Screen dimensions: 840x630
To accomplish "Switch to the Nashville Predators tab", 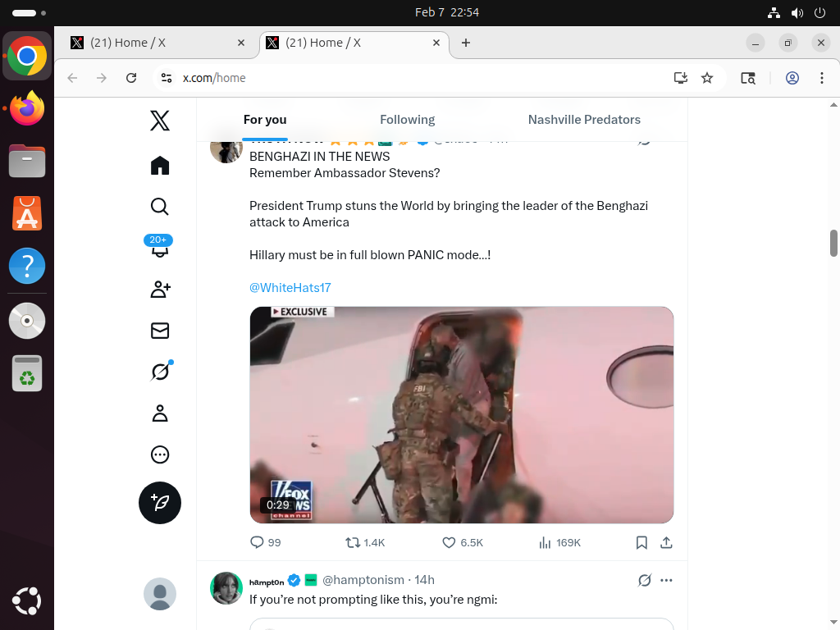I will [584, 120].
